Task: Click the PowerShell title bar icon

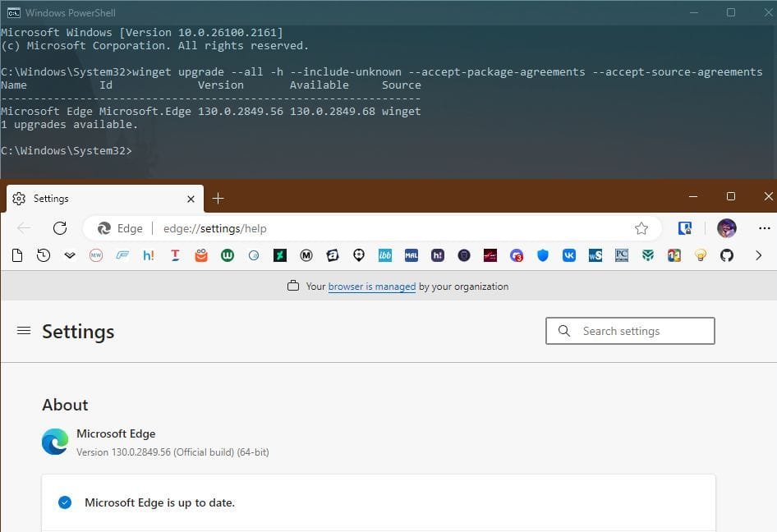Action: [x=13, y=13]
